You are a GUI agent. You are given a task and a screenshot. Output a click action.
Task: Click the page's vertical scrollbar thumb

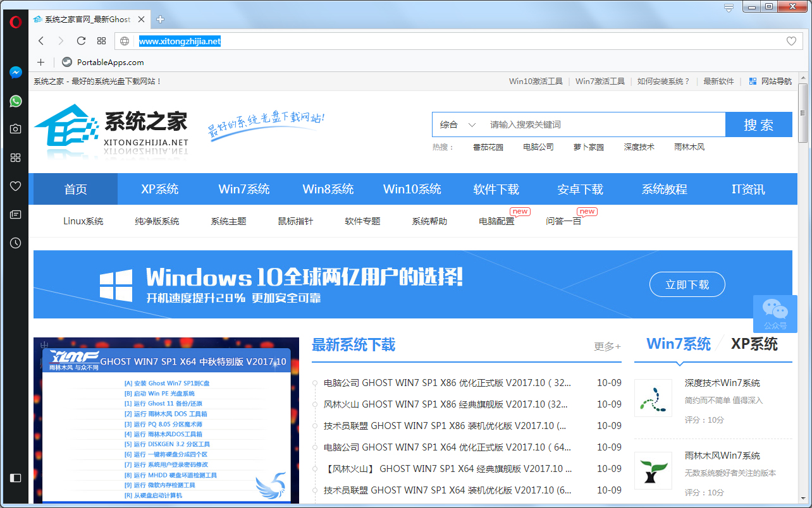(803, 114)
